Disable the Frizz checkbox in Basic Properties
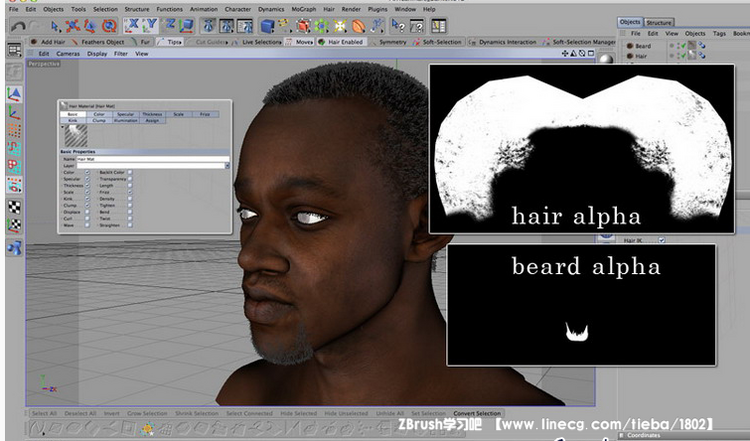The width and height of the screenshot is (750, 441). coord(130,192)
